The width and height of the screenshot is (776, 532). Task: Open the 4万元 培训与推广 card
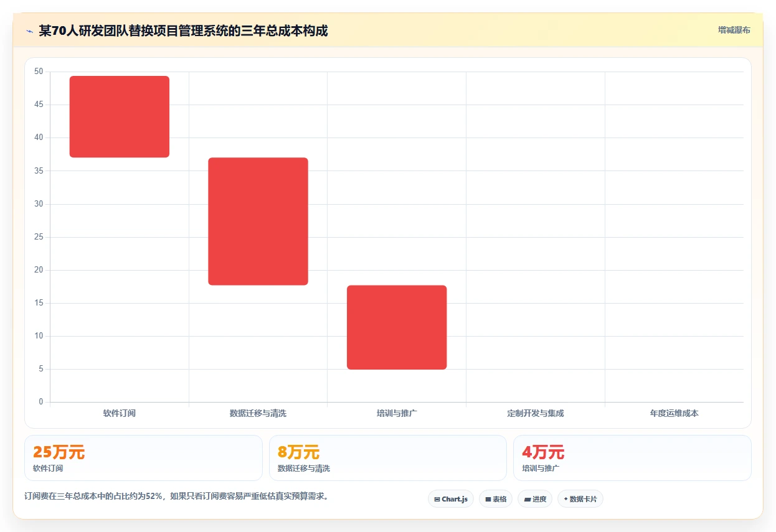click(632, 458)
